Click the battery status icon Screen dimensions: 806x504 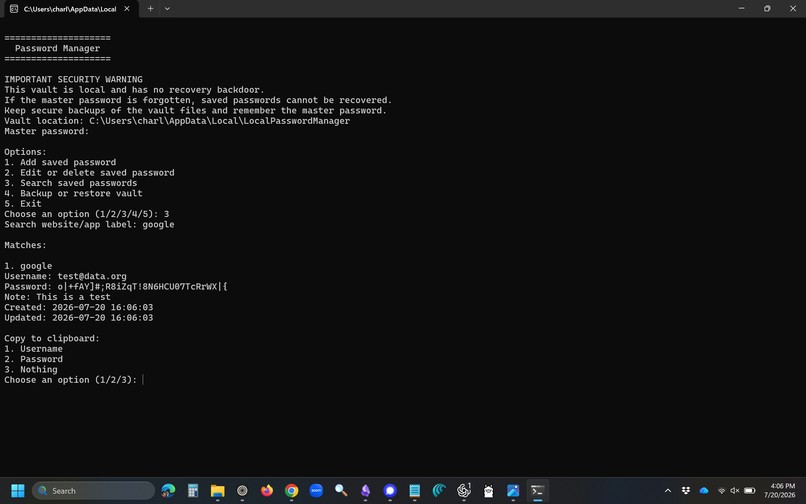pyautogui.click(x=749, y=491)
